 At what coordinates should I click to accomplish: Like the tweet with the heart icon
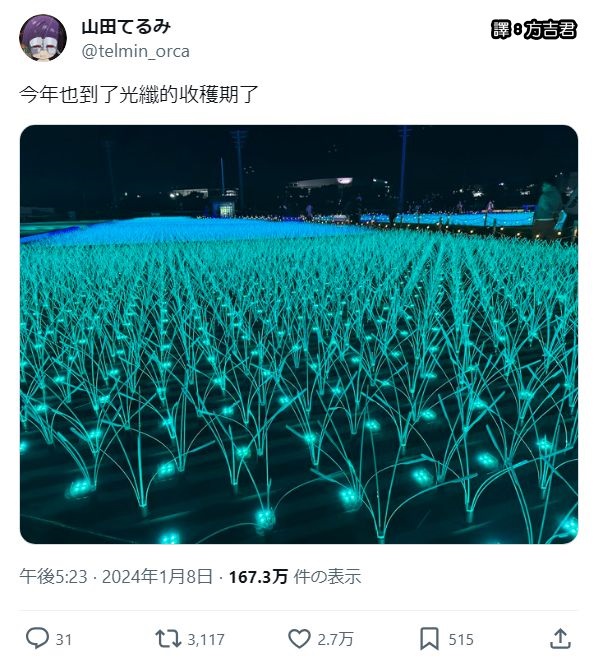pos(299,638)
